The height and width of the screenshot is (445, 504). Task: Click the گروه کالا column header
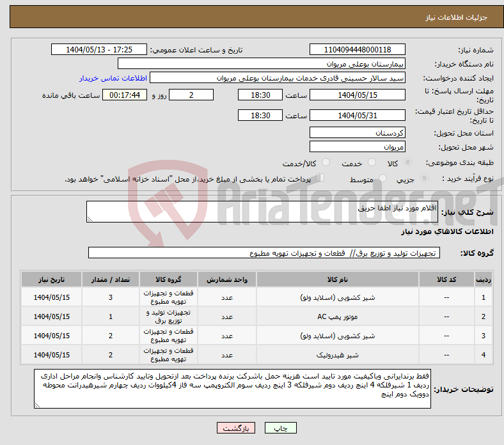point(168,279)
